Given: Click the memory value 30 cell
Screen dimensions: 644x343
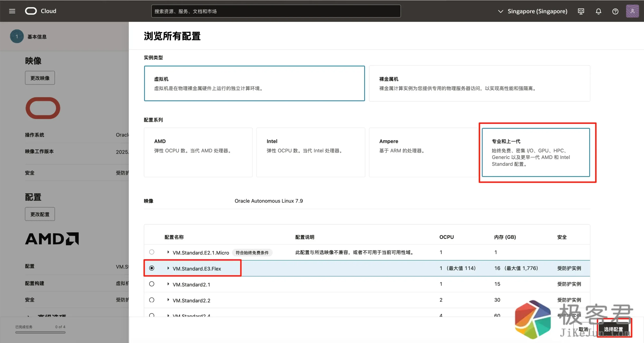Looking at the screenshot, I should (x=497, y=300).
